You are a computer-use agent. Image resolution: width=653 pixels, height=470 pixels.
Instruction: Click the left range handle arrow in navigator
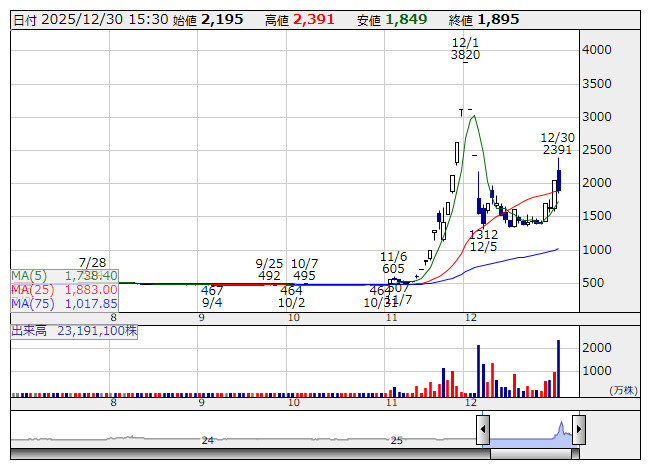pos(483,430)
